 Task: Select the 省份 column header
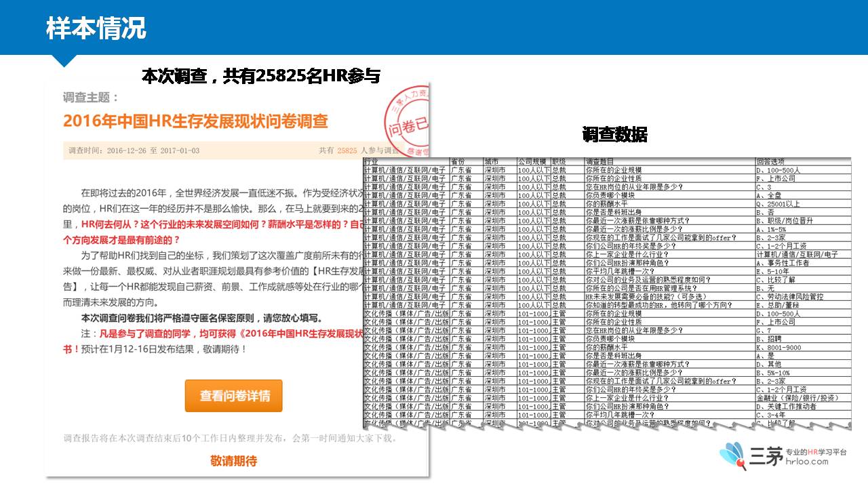point(458,162)
